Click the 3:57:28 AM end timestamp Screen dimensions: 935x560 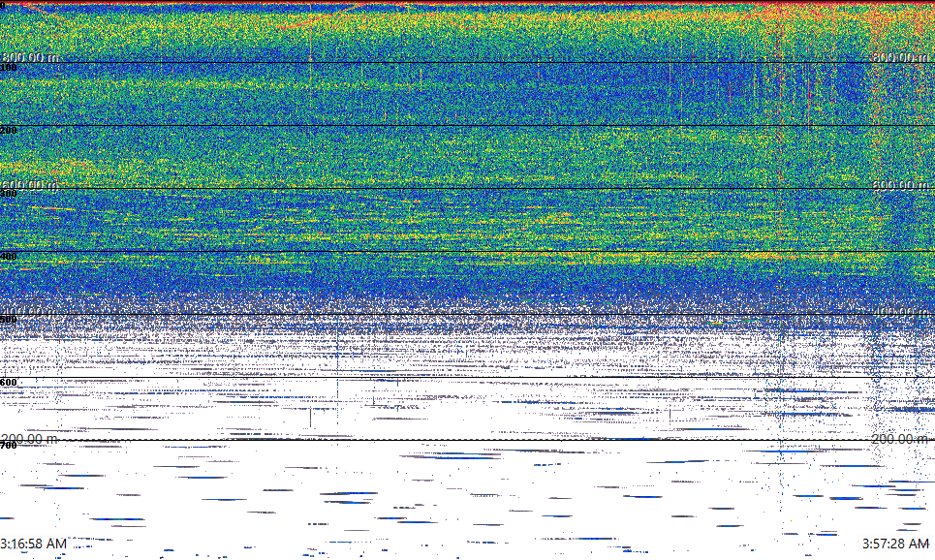click(x=895, y=544)
